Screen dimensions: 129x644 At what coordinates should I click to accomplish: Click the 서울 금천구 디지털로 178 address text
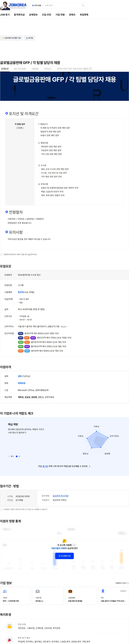[x=113, y=601]
